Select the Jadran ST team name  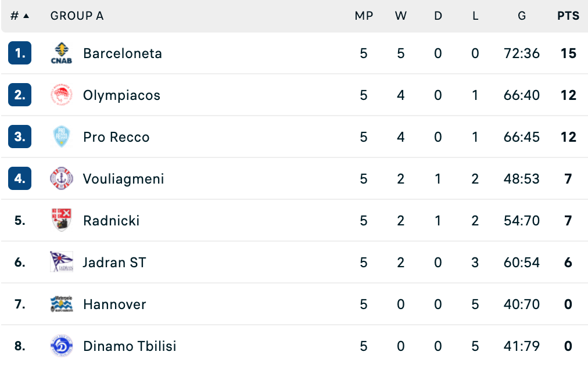click(114, 262)
